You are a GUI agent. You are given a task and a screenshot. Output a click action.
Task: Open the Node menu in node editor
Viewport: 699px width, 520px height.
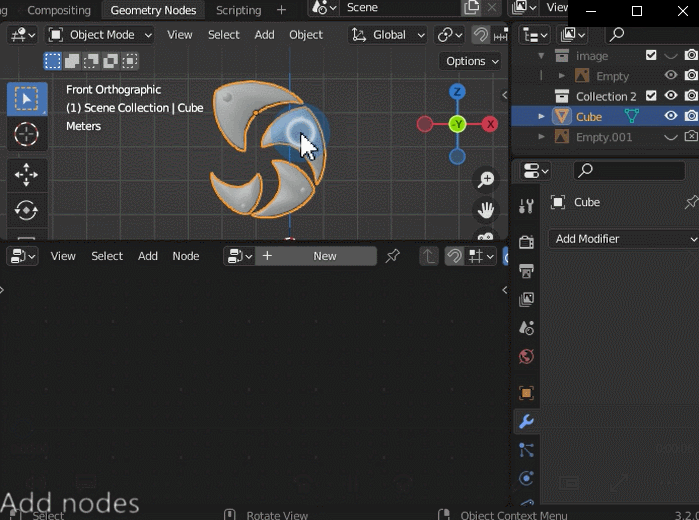186,256
